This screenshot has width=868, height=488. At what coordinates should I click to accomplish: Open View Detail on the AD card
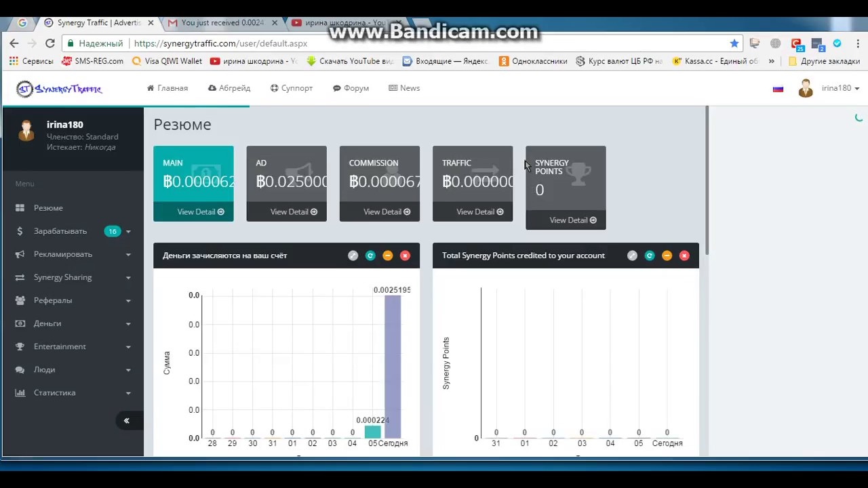click(x=293, y=211)
